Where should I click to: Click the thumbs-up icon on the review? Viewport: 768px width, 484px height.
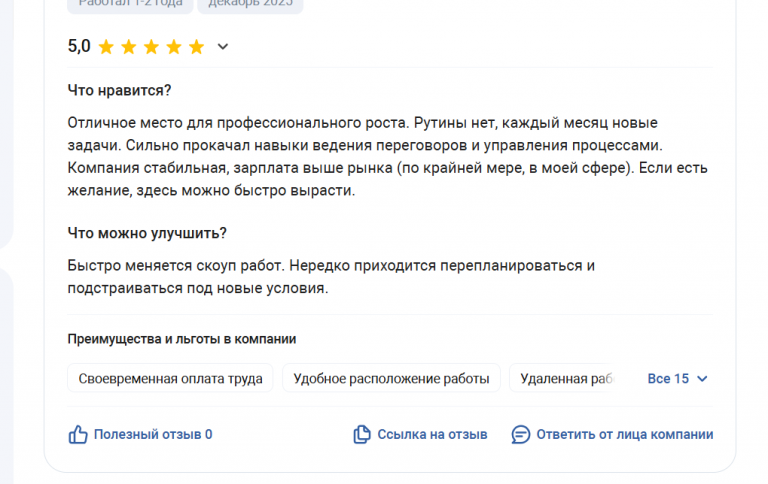click(x=78, y=434)
